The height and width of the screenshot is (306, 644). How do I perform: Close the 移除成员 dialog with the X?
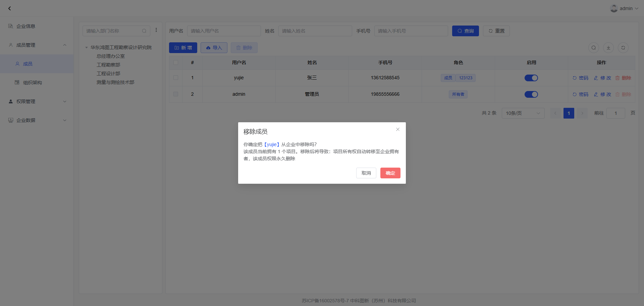[397, 129]
